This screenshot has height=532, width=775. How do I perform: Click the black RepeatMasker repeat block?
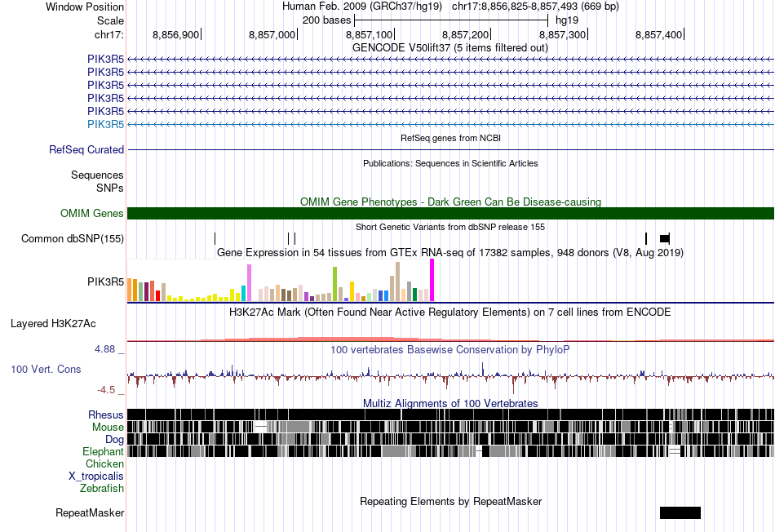coord(680,512)
